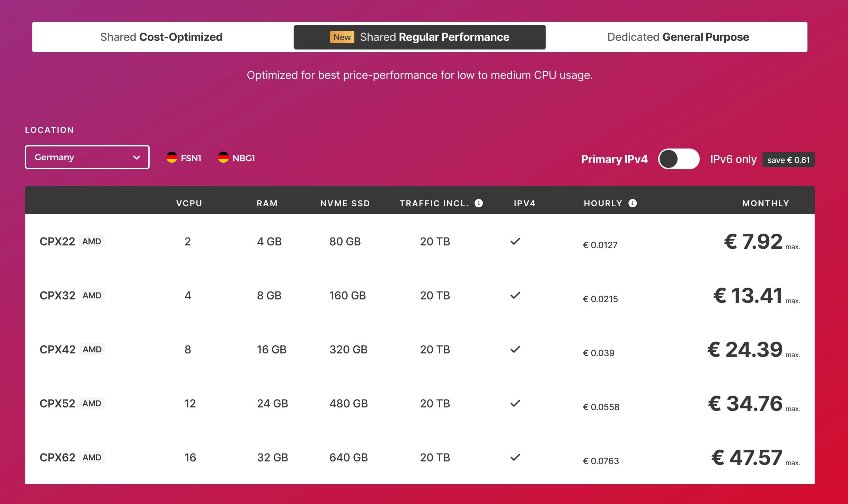
Task: Click the FSN1 German flag icon
Action: click(171, 157)
